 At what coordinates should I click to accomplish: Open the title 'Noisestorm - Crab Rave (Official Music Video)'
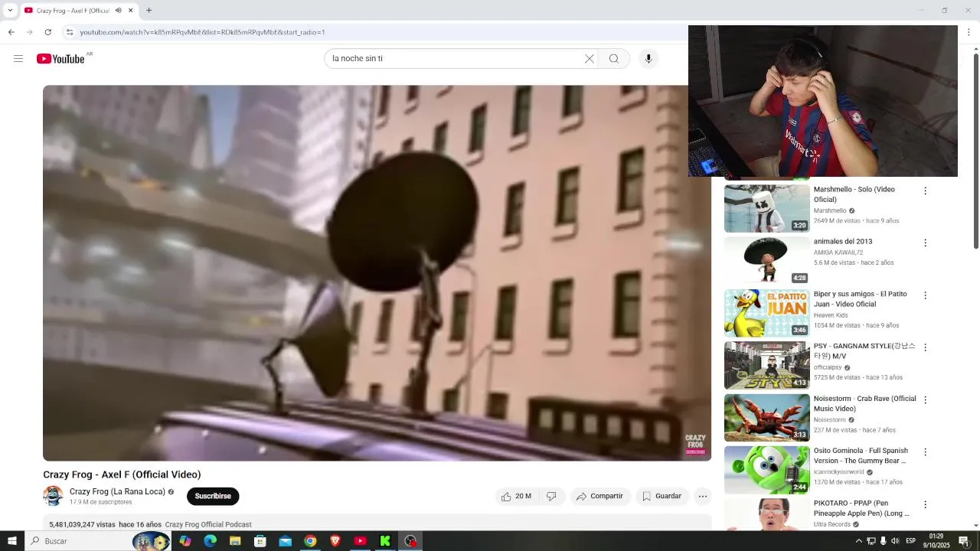coord(864,404)
